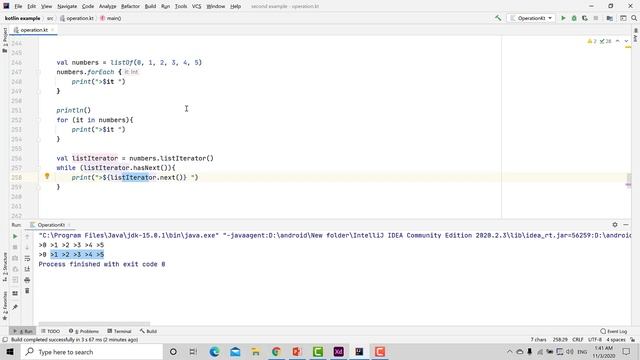Open Windows notification center
Screen dimensions: 640x360
tap(627, 352)
